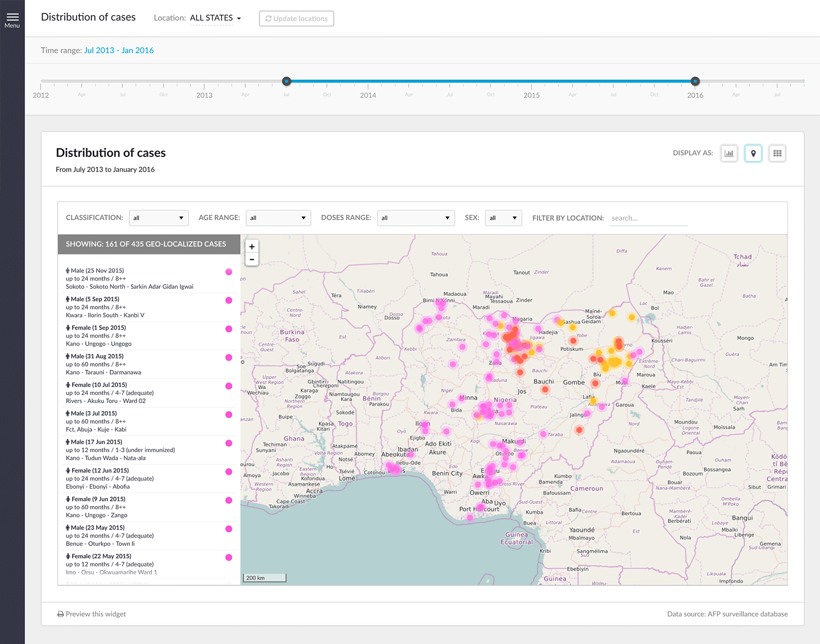The width and height of the screenshot is (820, 644).
Task: Zoom in on the map
Action: [252, 247]
